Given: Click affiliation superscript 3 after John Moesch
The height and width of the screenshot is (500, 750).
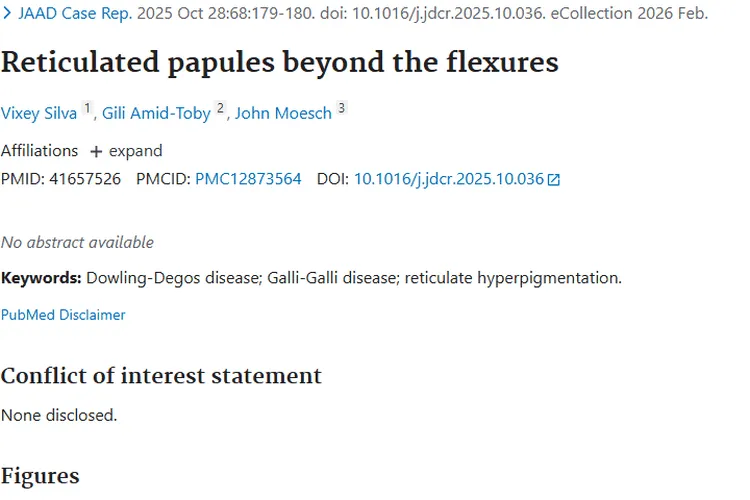Looking at the screenshot, I should click(x=341, y=109).
